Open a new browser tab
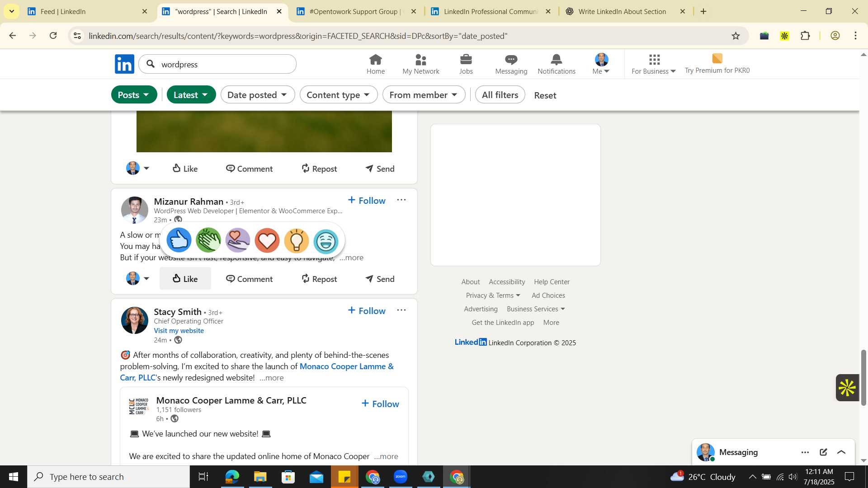 [703, 11]
